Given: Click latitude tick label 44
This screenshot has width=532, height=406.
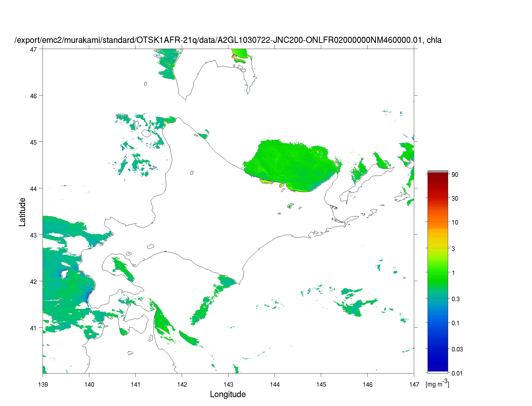Looking at the screenshot, I should [x=33, y=189].
